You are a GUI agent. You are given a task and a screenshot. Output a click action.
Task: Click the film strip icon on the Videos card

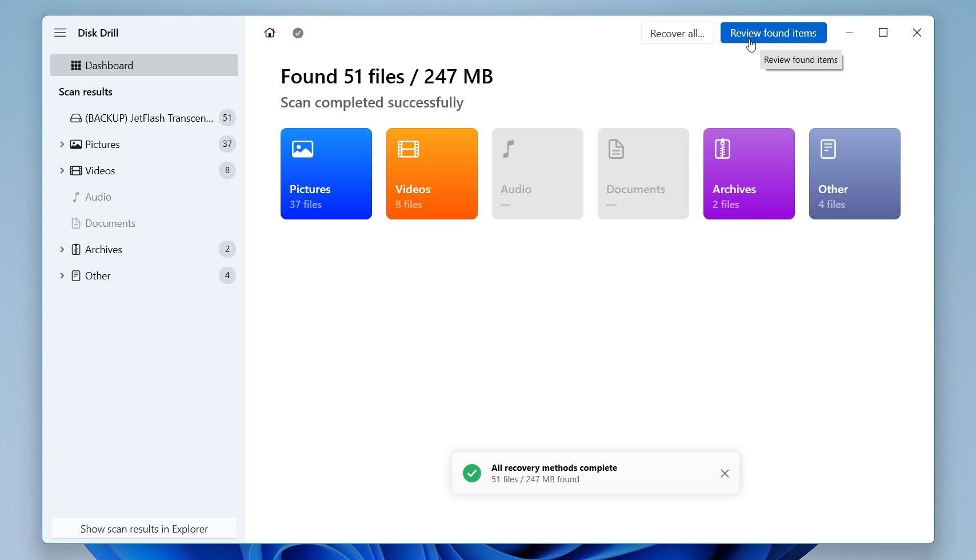[x=408, y=149]
